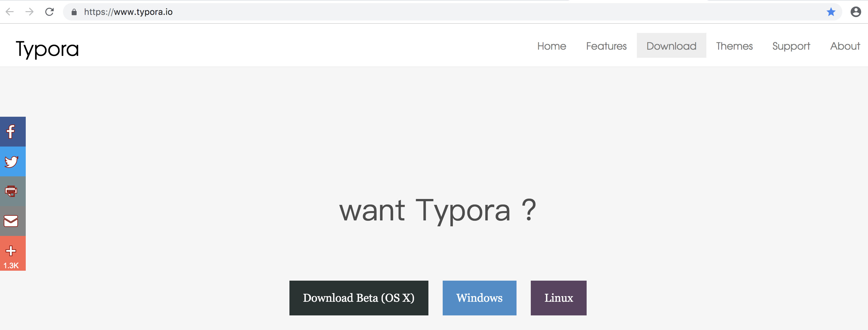Open more sharing options plus icon
Image resolution: width=868 pixels, height=330 pixels.
13,253
